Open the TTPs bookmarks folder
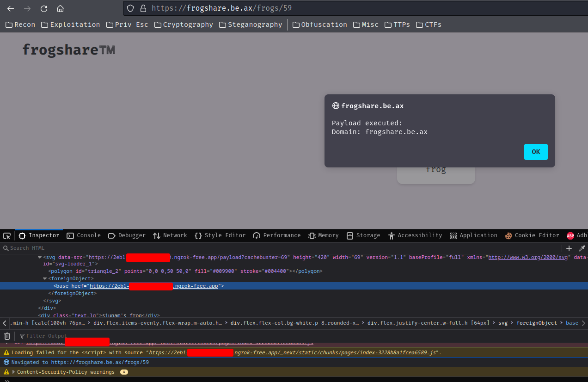Screen dimensions: 588x382 pos(397,25)
